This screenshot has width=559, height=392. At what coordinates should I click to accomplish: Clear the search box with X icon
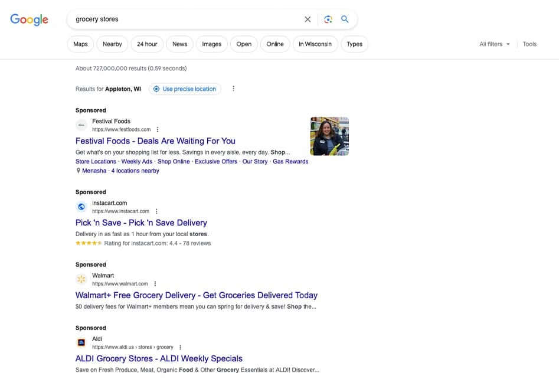pos(308,19)
